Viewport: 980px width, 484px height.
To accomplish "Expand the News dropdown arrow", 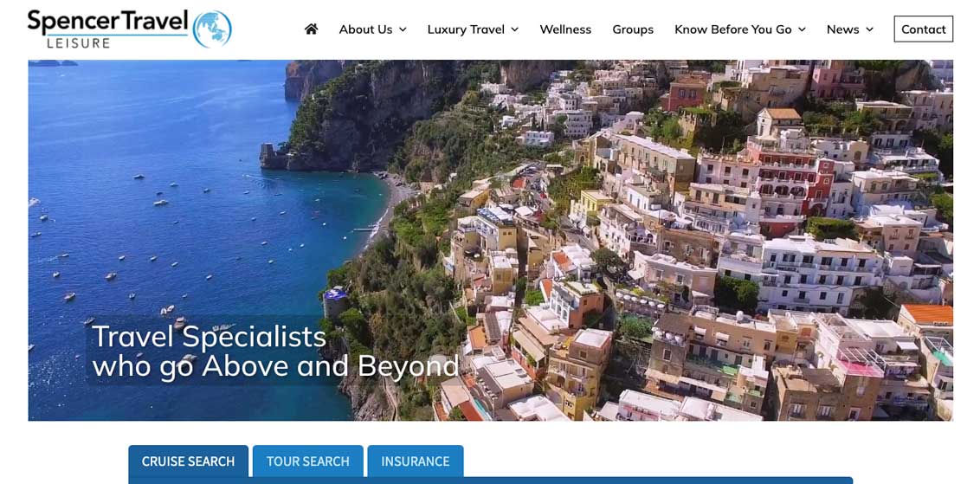I will 869,29.
